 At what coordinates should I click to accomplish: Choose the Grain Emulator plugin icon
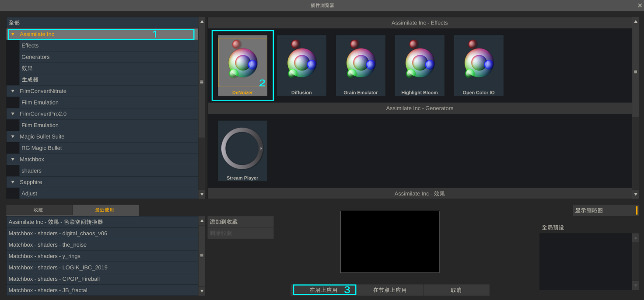point(360,65)
